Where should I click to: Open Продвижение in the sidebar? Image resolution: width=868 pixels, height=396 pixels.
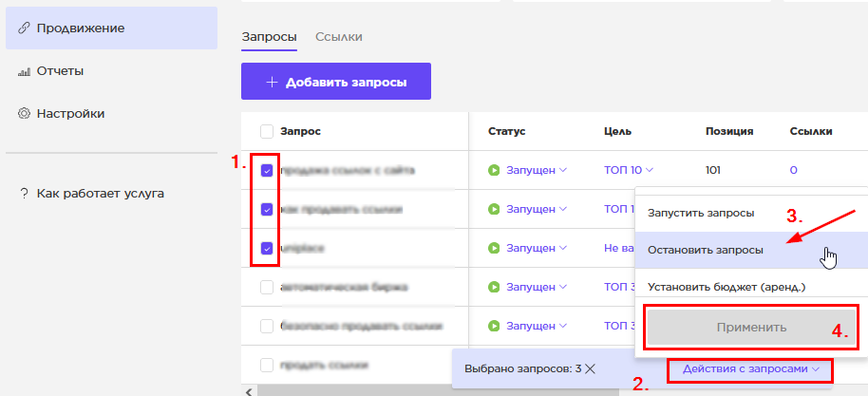111,28
